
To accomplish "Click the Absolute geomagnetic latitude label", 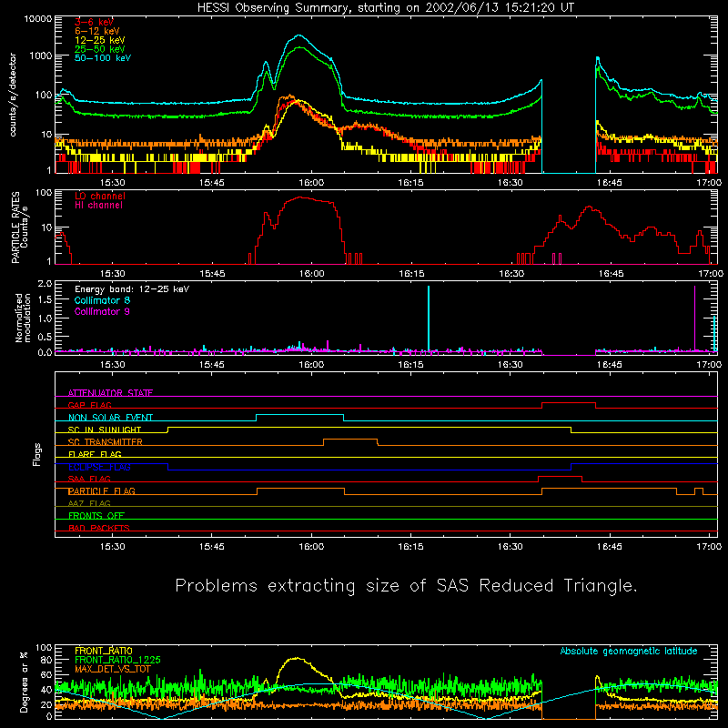I will (629, 651).
